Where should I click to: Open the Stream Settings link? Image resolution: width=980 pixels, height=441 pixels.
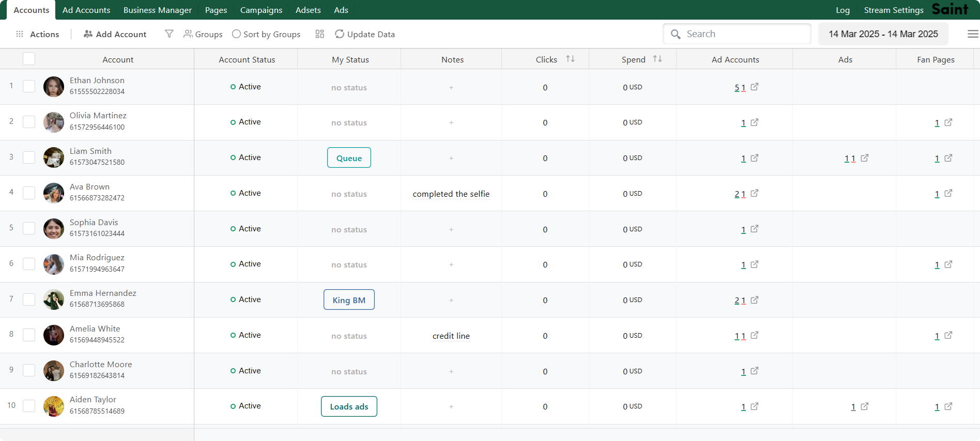(x=893, y=10)
